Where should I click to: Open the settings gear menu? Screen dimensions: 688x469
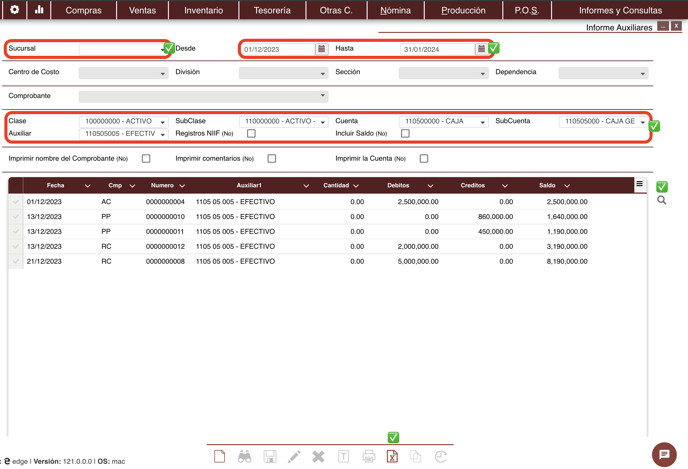pos(14,10)
